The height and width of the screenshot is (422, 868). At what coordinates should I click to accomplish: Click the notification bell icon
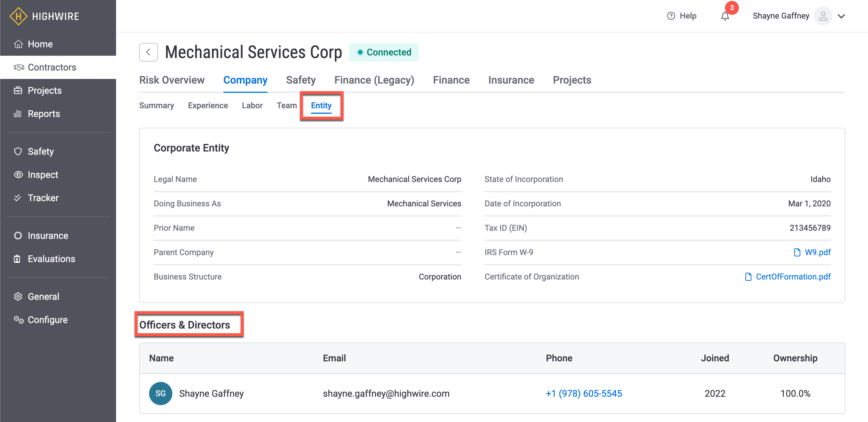coord(725,16)
